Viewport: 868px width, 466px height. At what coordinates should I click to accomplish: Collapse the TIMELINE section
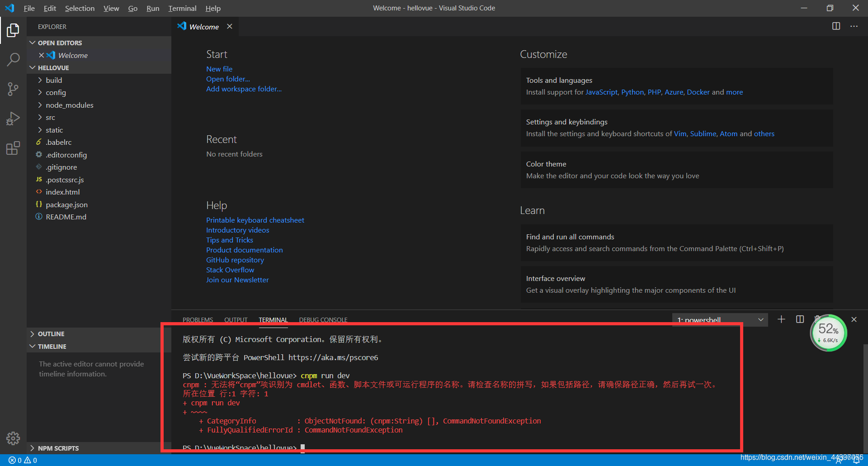(52, 347)
